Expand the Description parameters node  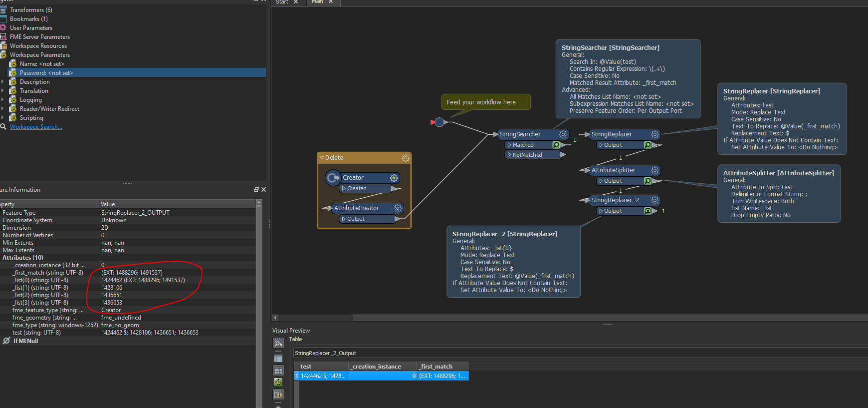click(x=2, y=82)
